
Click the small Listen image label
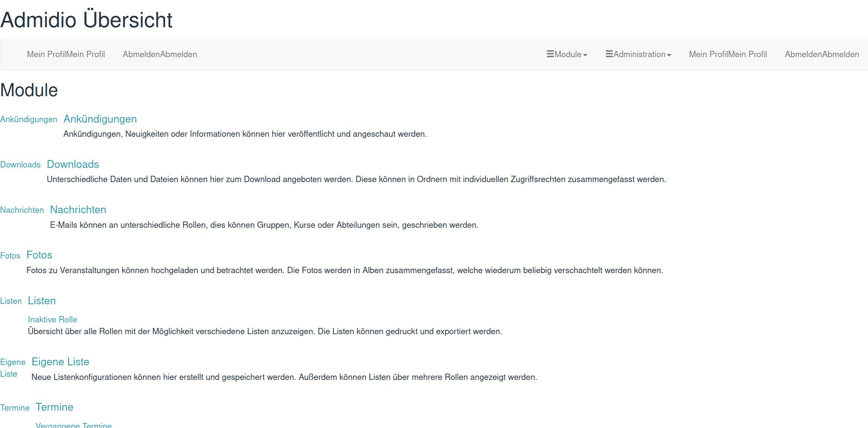11,301
